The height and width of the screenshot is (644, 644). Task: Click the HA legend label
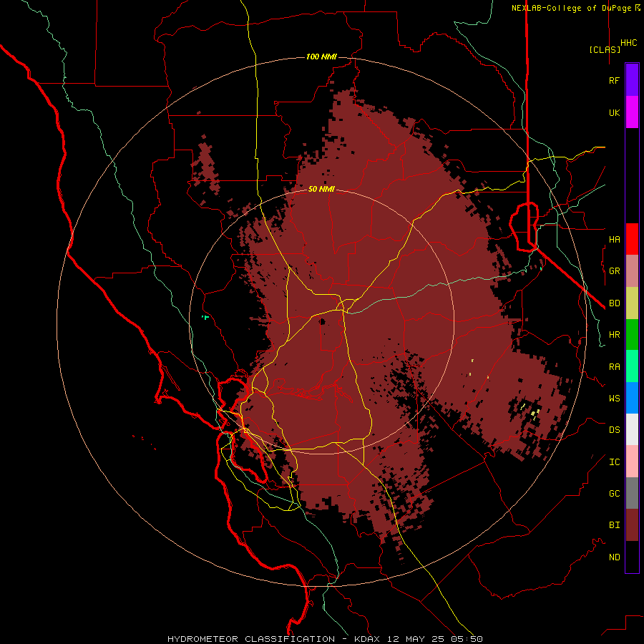click(615, 239)
